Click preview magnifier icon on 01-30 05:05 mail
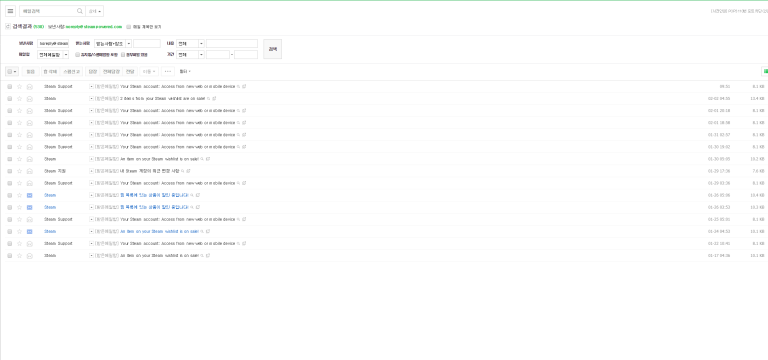 [x=202, y=159]
